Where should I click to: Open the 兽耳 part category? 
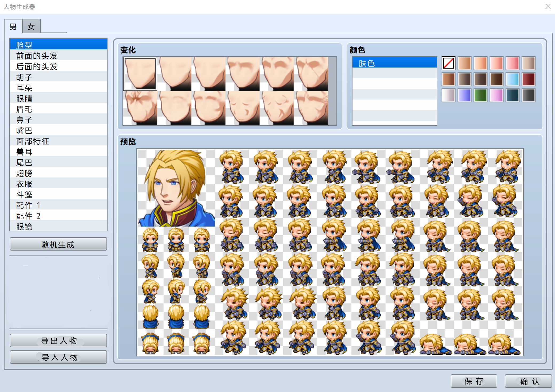tap(58, 152)
